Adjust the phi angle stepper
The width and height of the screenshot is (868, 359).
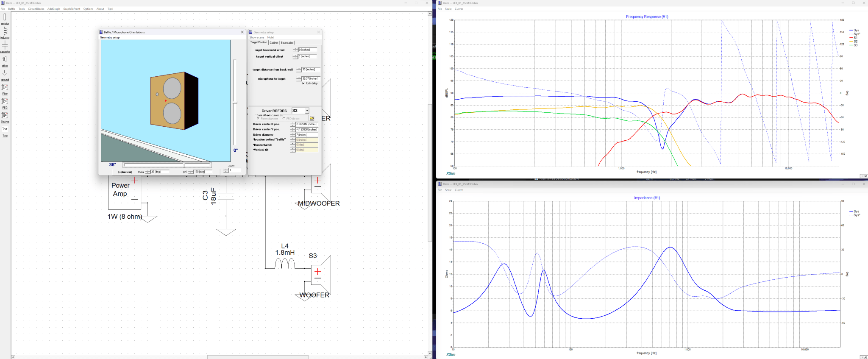point(191,172)
